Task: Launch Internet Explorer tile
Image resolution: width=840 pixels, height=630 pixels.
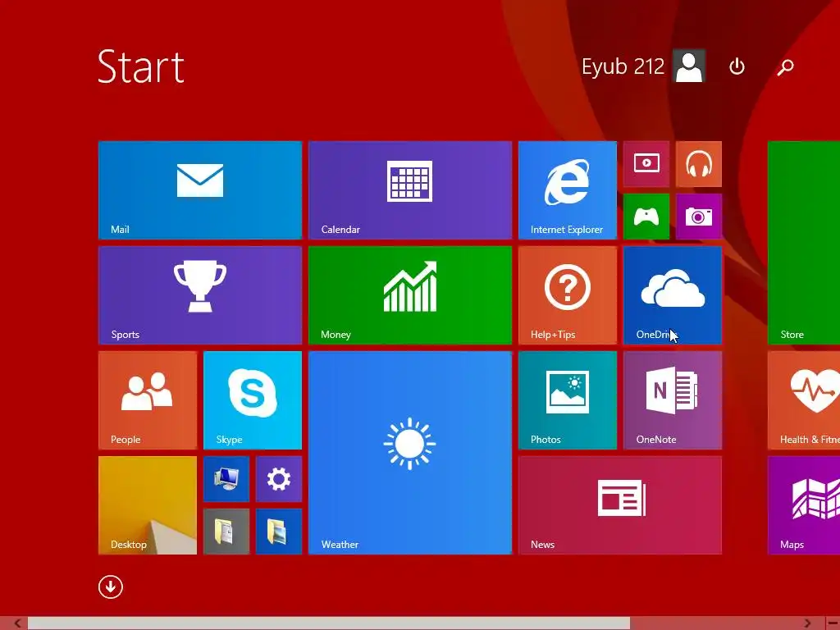Action: [568, 190]
